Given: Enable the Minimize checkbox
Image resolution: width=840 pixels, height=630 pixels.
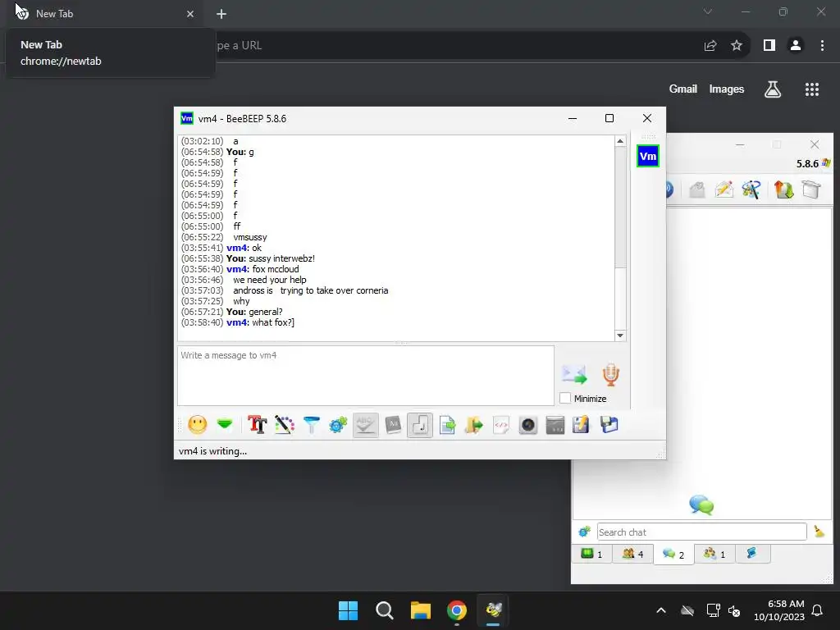Looking at the screenshot, I should pyautogui.click(x=564, y=398).
